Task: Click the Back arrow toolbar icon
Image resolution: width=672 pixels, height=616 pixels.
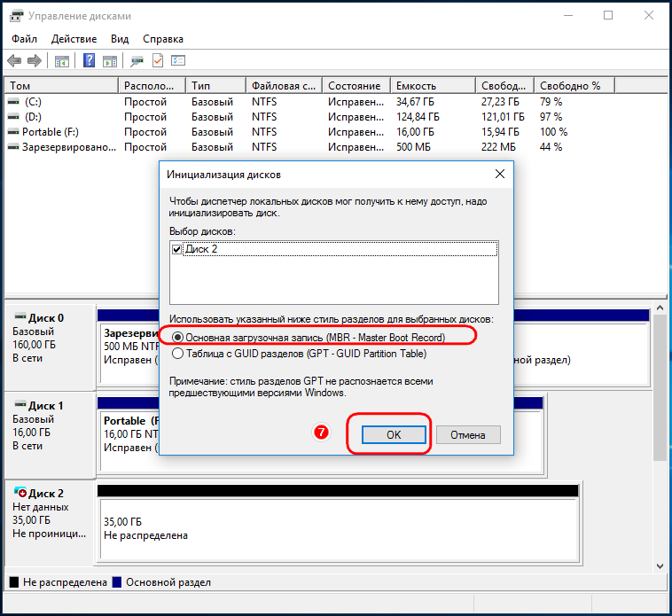Action: pyautogui.click(x=14, y=61)
